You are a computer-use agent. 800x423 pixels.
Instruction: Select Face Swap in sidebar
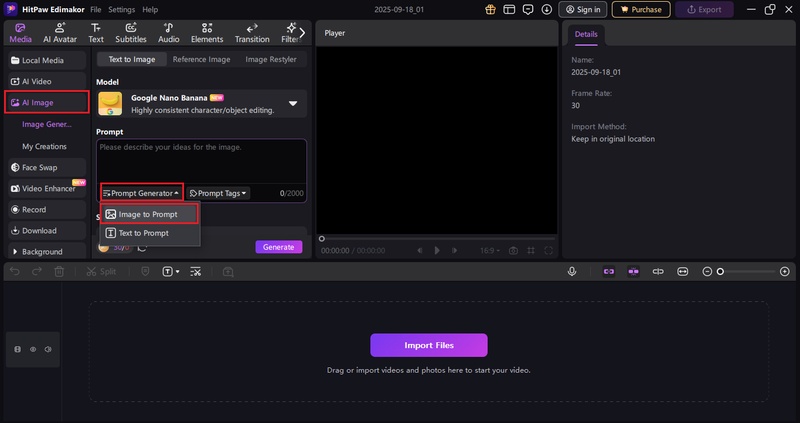click(47, 167)
